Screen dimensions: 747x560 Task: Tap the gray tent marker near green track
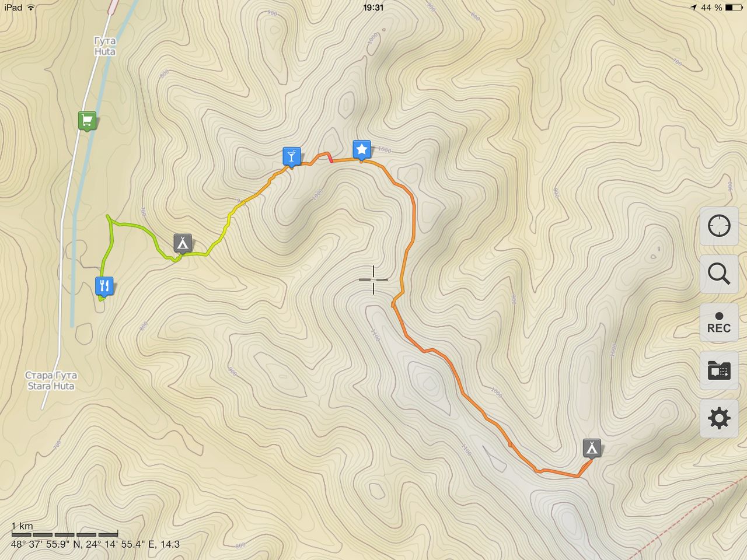point(183,243)
